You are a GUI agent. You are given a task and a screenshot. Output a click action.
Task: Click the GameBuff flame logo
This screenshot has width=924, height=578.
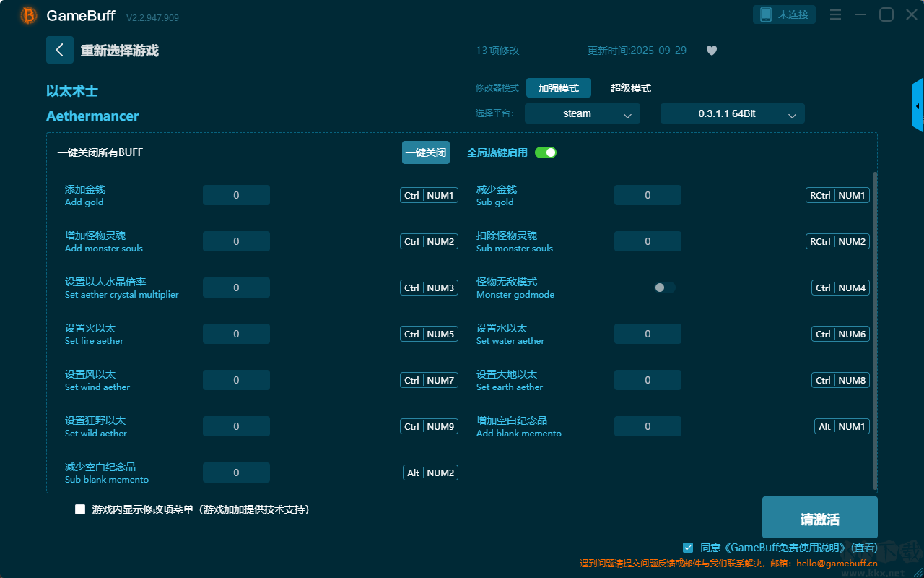(27, 14)
